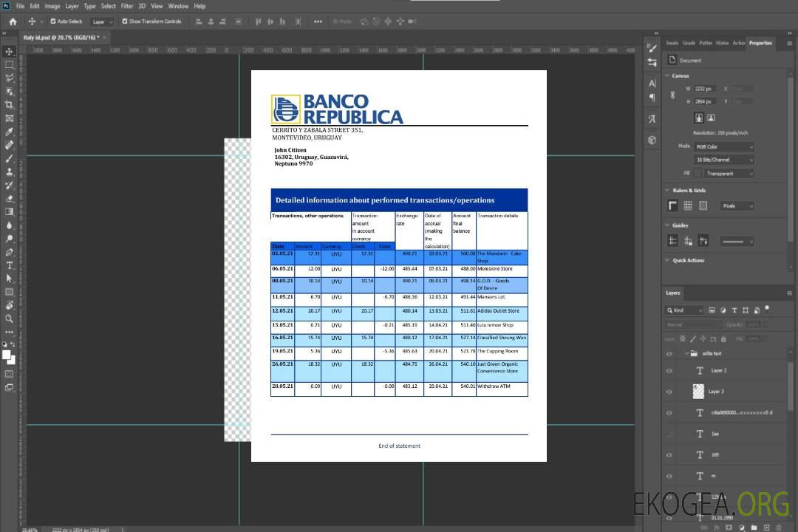Select the Rectangular Marquee tool
798x532 pixels.
coord(9,65)
